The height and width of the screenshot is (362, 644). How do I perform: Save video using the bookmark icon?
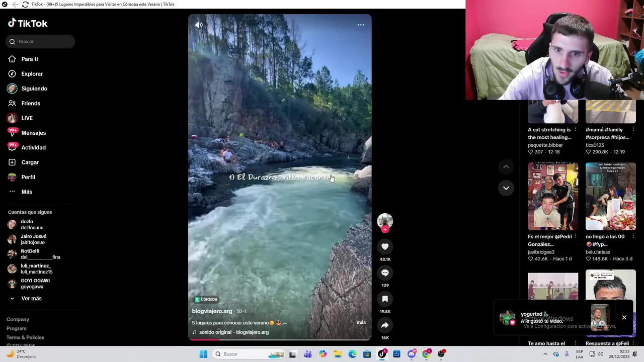(x=385, y=299)
